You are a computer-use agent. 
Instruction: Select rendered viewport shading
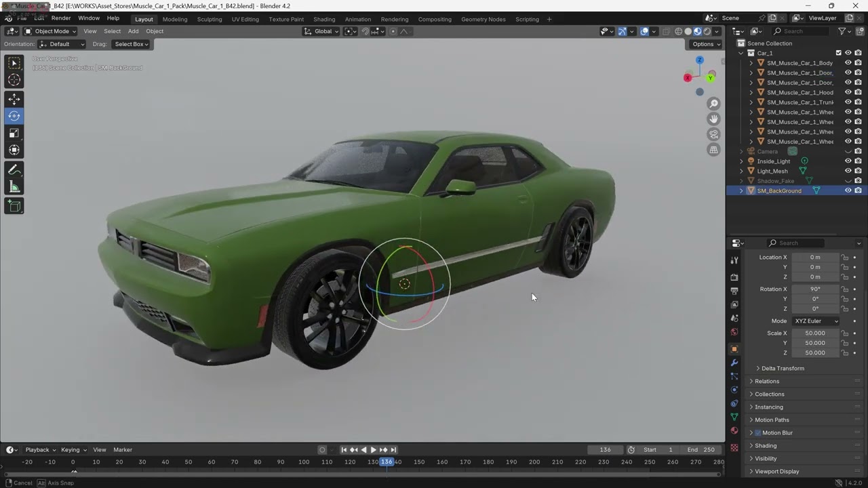coord(707,31)
